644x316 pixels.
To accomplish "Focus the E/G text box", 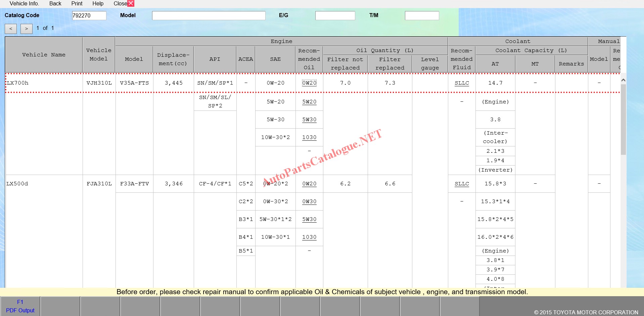I will [x=335, y=16].
